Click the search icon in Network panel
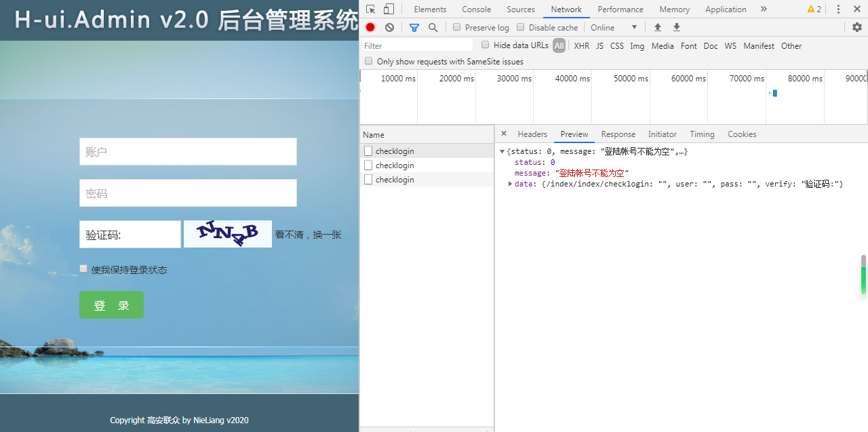868x432 pixels. coord(434,27)
